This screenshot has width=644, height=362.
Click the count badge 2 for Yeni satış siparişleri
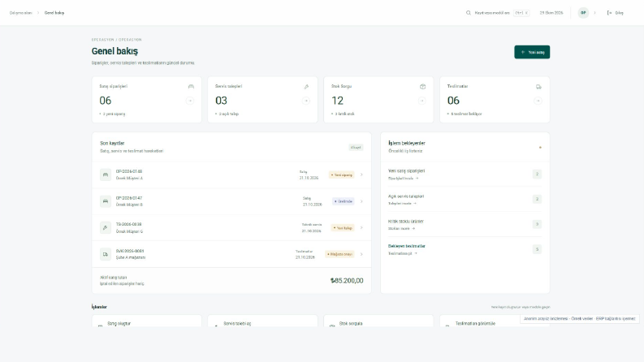537,174
